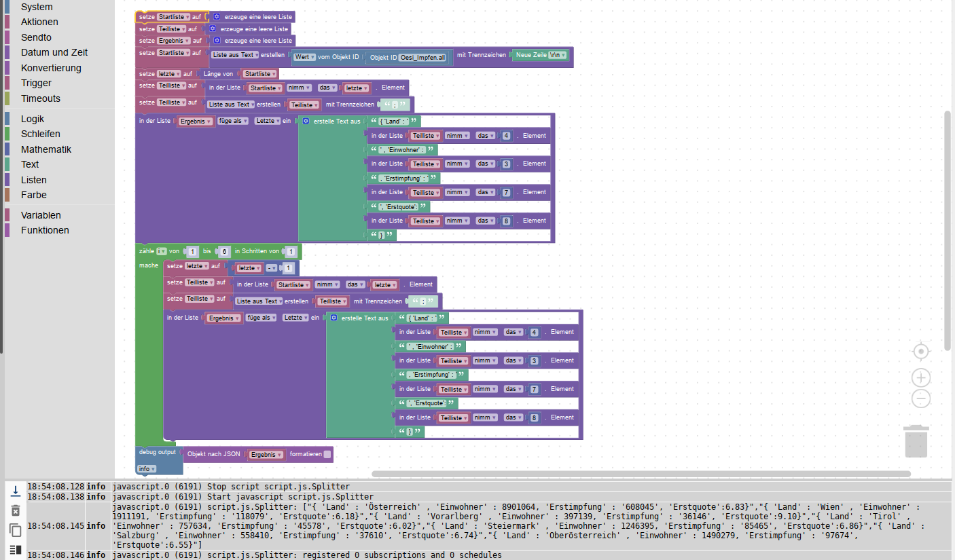Center the workspace with the target icon
This screenshot has height=560, width=955.
921,351
